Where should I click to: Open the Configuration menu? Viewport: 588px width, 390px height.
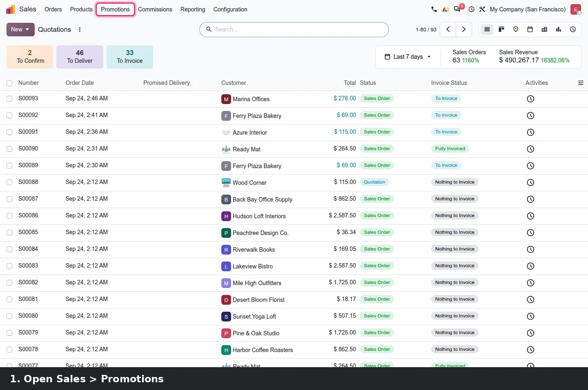point(230,9)
